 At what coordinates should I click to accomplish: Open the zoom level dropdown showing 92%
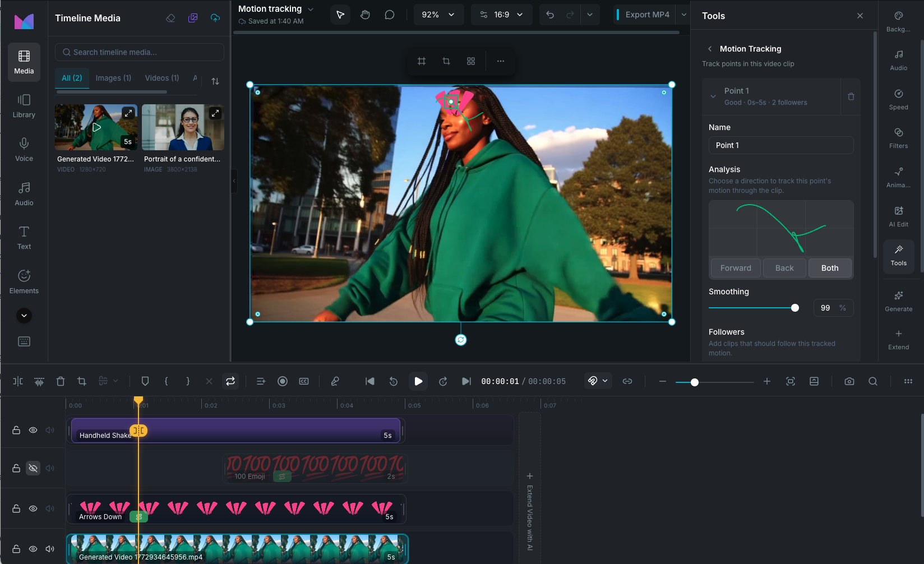(438, 14)
